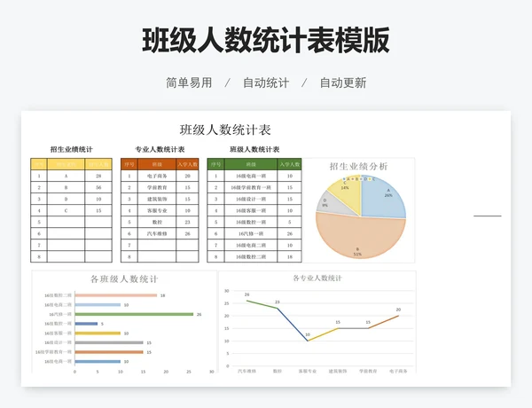The height and width of the screenshot is (408, 532).
Task: Select recruiter cell D in yellow table
Action: click(66, 199)
